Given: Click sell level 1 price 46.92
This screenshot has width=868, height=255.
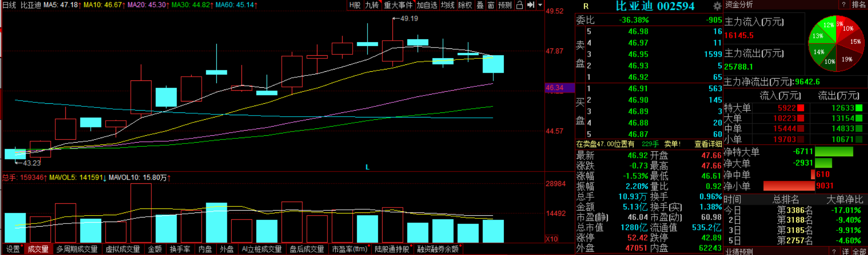Looking at the screenshot, I should pos(638,77).
